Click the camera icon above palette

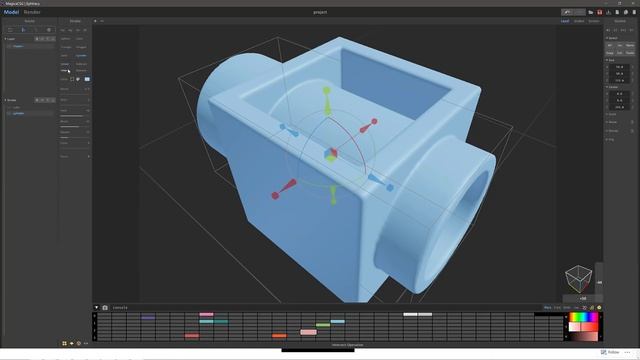tap(105, 308)
